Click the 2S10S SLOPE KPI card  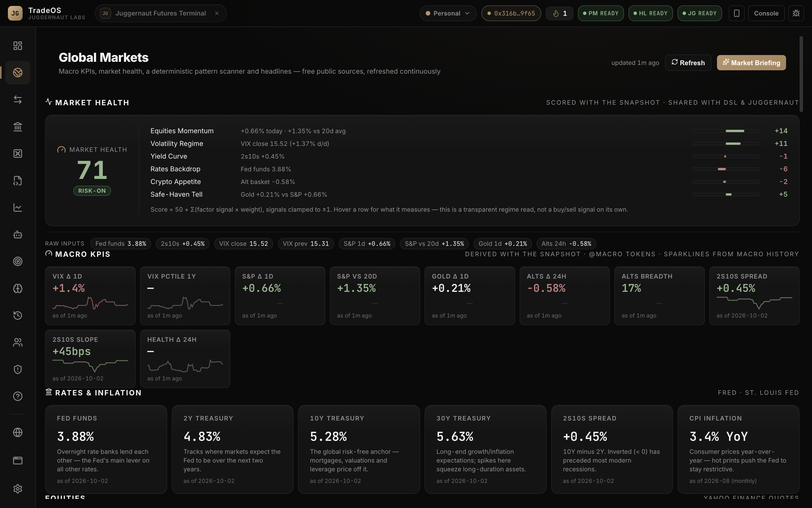pos(90,359)
